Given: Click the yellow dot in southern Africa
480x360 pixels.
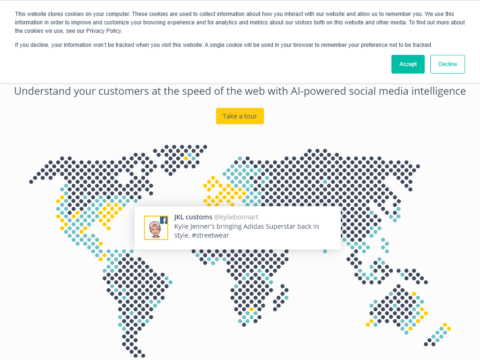Looking at the screenshot, I should tap(252, 310).
